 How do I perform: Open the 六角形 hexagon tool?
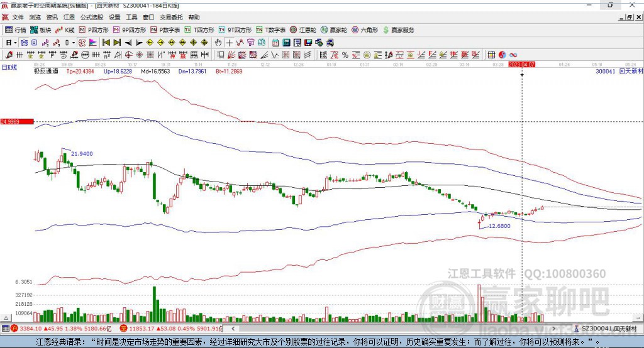[365, 30]
